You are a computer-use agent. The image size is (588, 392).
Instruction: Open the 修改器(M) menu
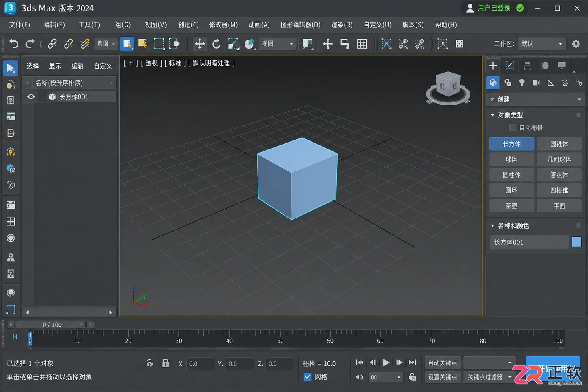(x=223, y=24)
